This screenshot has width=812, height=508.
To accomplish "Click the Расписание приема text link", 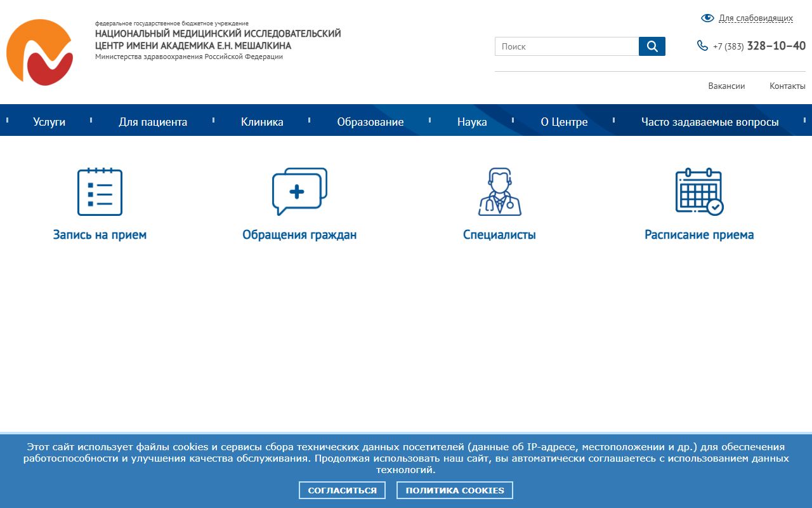I will [x=699, y=235].
